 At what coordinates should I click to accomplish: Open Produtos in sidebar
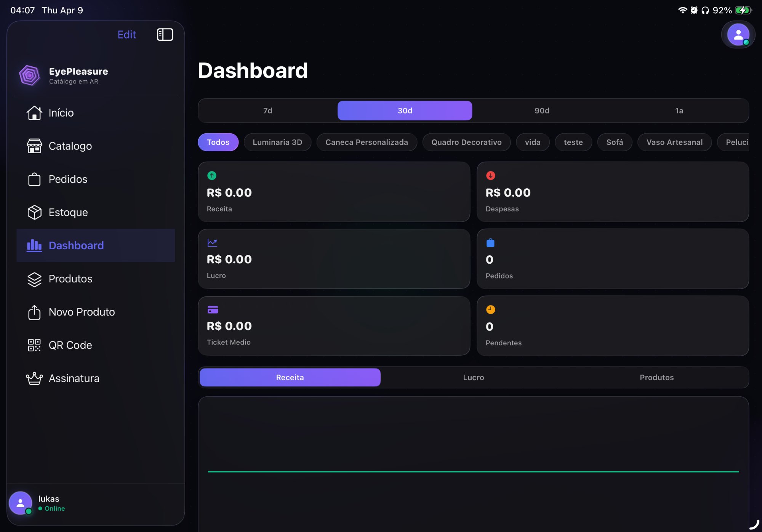click(96, 279)
